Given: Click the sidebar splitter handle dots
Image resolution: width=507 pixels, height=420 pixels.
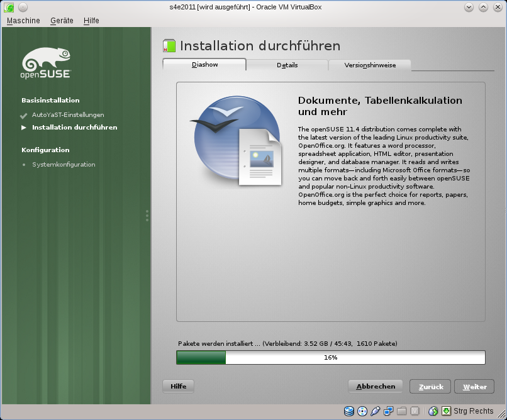Looking at the screenshot, I should tap(147, 216).
